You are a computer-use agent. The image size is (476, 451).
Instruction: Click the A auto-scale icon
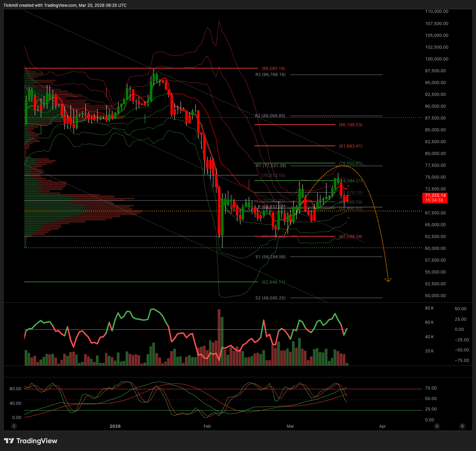coord(437,426)
